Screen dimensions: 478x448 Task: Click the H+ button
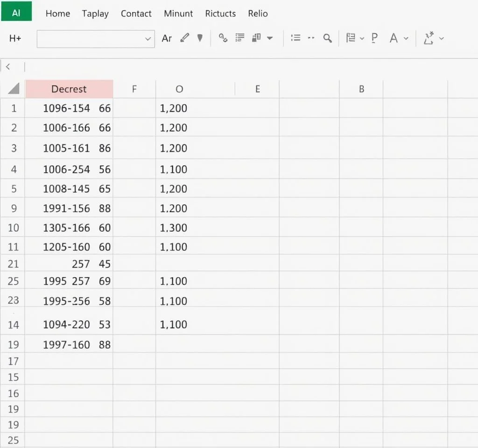(15, 39)
